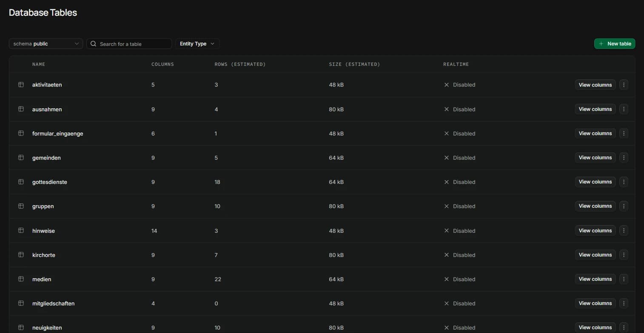Expand the Entity Type filter

[x=197, y=44]
